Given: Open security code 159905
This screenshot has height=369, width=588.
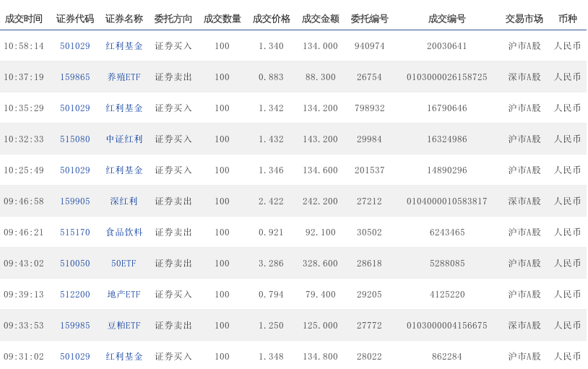Looking at the screenshot, I should [x=75, y=201].
